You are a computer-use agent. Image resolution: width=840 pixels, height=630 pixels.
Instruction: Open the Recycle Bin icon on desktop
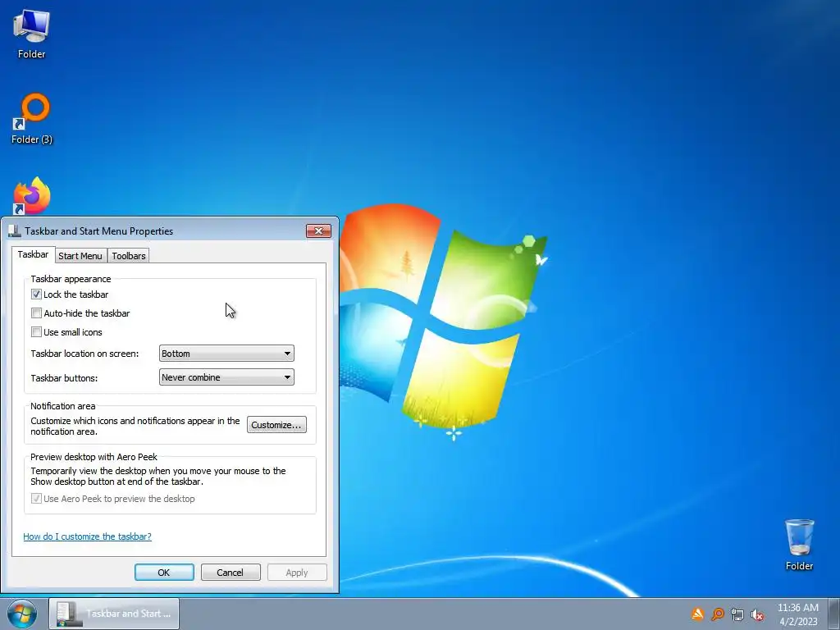point(799,545)
